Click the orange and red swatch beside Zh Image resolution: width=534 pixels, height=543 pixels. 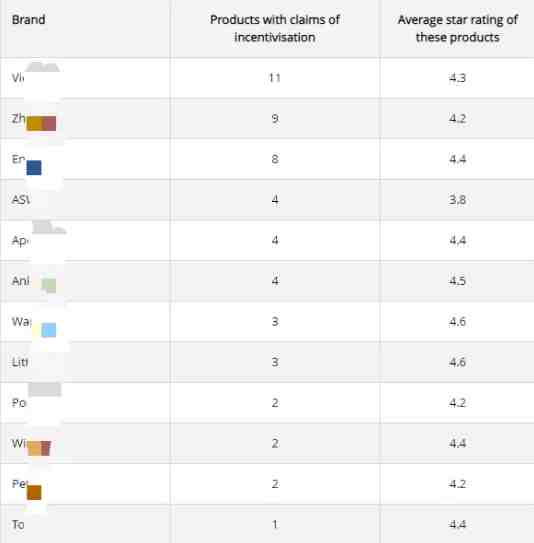41,124
